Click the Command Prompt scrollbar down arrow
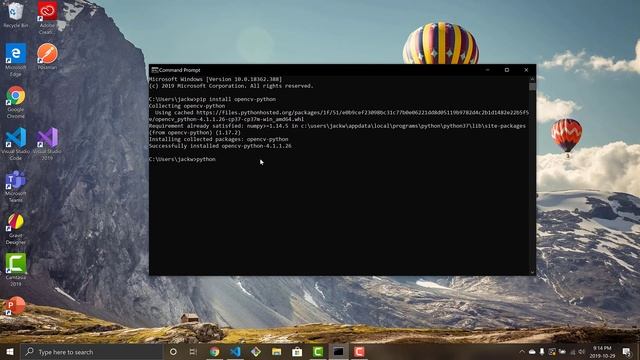 pyautogui.click(x=532, y=272)
